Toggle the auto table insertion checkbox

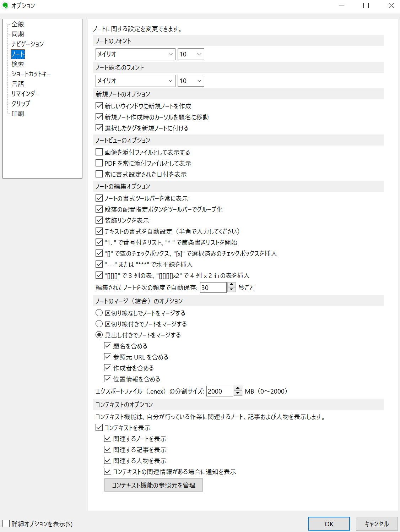[99, 275]
